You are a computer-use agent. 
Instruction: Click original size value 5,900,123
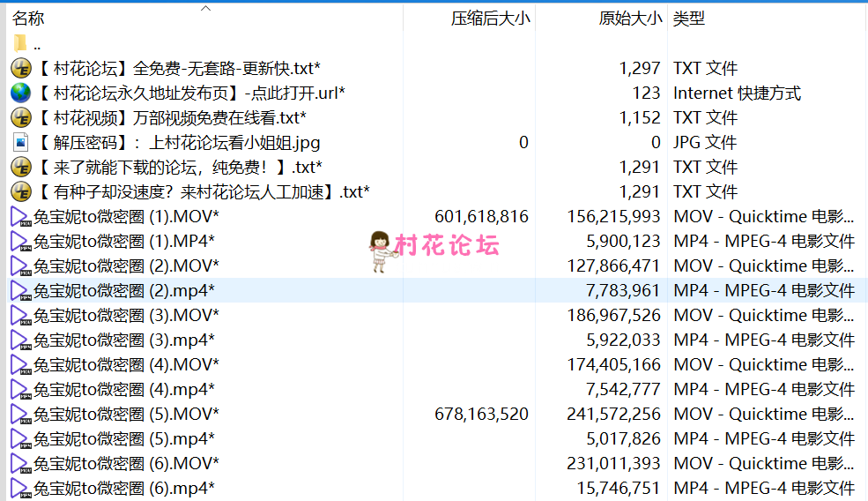pos(623,241)
